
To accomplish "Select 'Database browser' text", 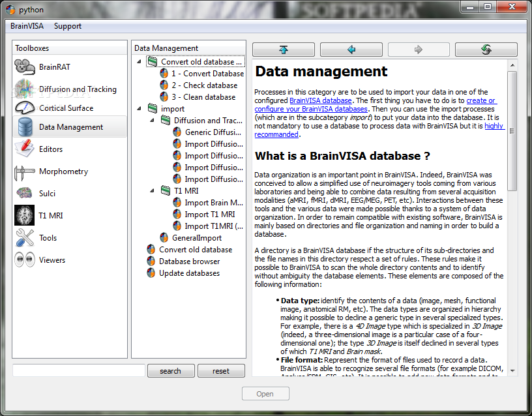I will (x=189, y=261).
